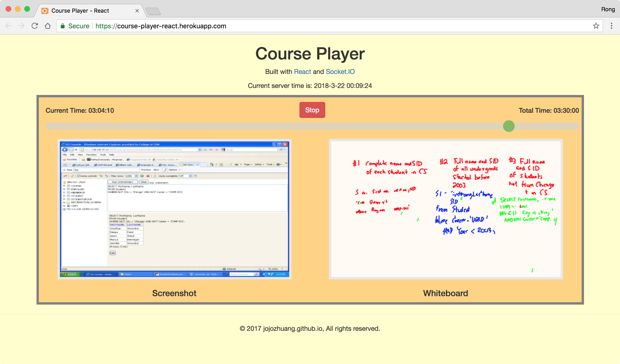This screenshot has height=364, width=620.
Task: Click the Total Time: 03:30:00 label
Action: point(549,110)
